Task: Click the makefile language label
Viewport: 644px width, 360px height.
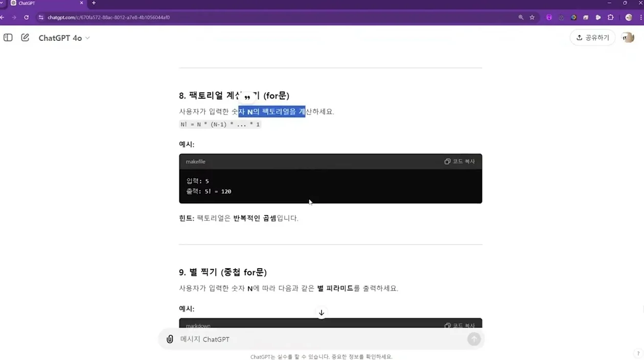Action: pyautogui.click(x=195, y=161)
